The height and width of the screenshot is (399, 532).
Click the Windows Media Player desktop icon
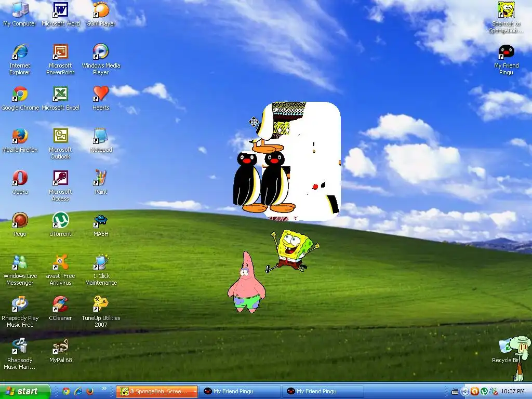101,59
